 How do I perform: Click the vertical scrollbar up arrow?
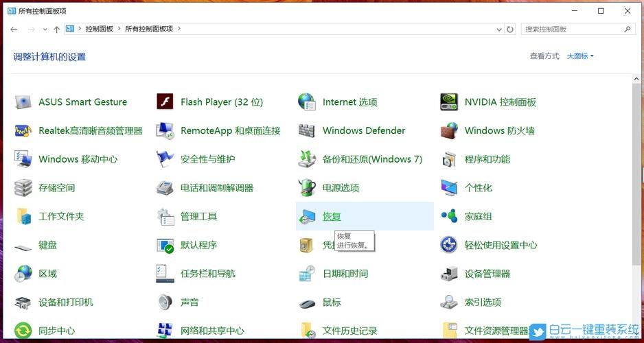(636, 79)
